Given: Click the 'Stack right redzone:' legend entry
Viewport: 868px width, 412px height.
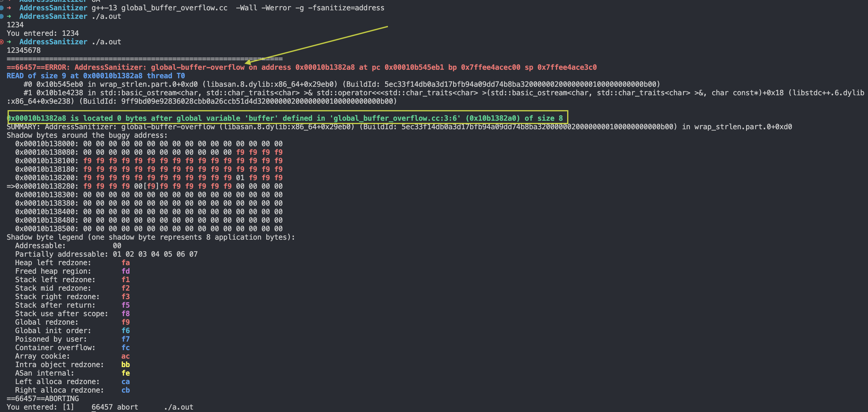Looking at the screenshot, I should 72,297.
